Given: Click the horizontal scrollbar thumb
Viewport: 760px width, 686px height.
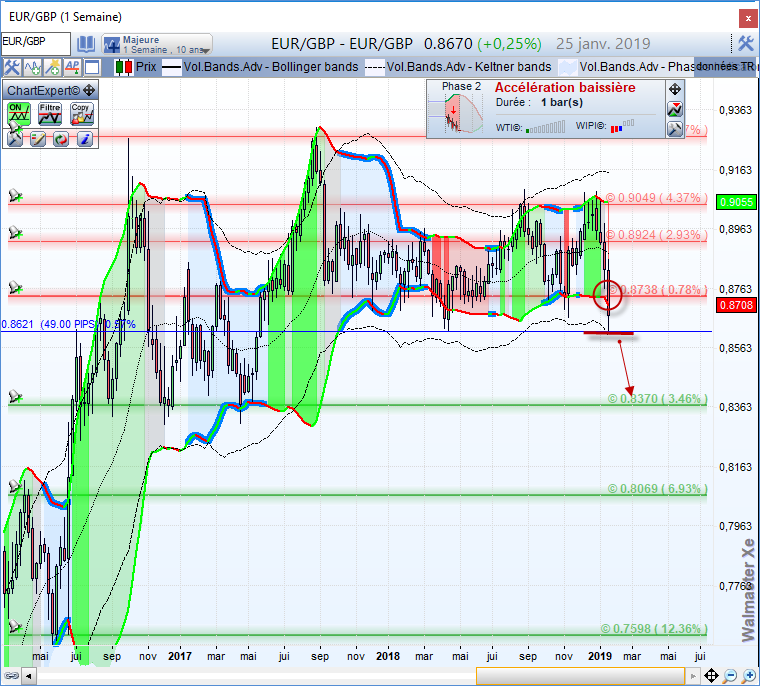Looking at the screenshot, I should point(580,675).
